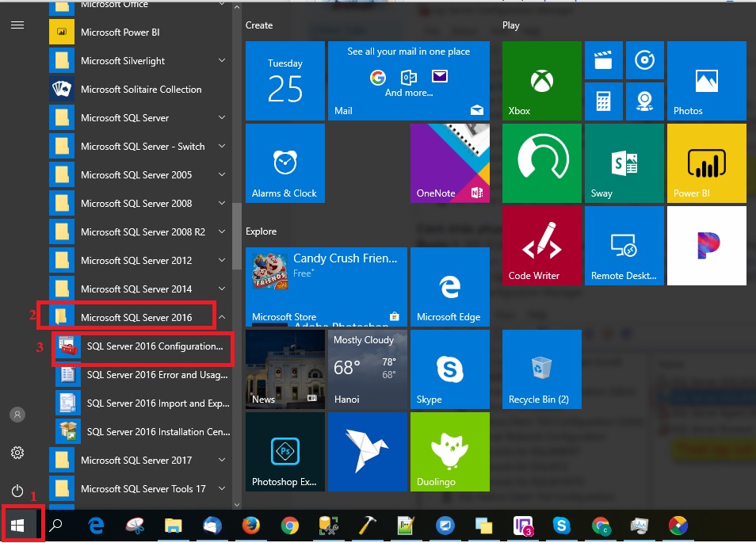This screenshot has width=756, height=543.
Task: Open the Power options button
Action: (x=17, y=491)
